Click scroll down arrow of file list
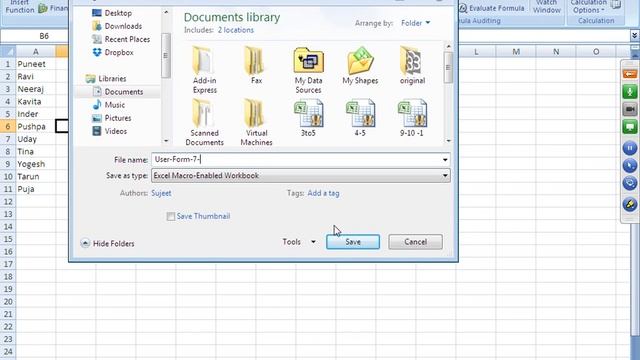 448,141
